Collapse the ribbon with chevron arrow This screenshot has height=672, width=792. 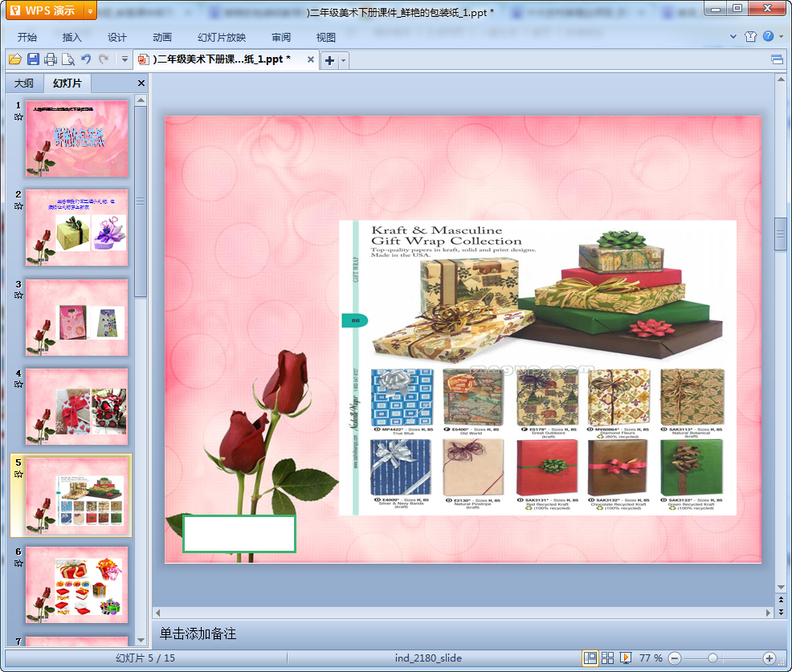click(x=733, y=36)
